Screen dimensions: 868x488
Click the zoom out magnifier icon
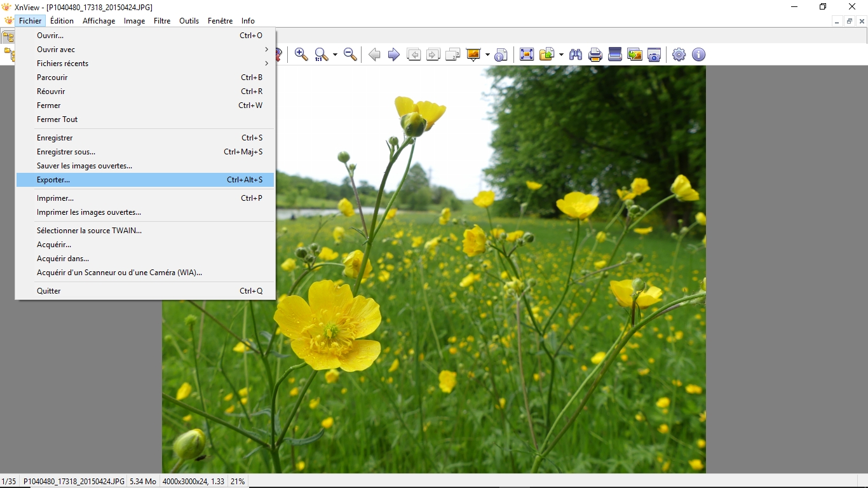pos(350,55)
